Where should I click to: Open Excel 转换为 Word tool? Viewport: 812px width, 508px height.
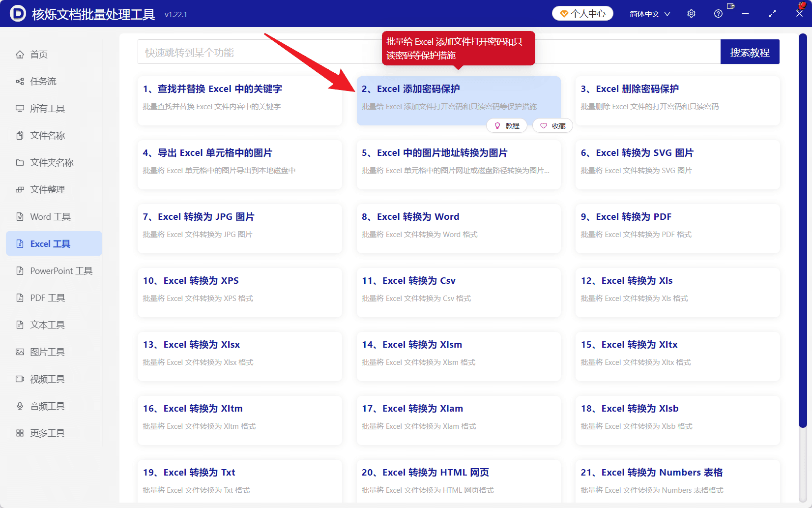(459, 229)
